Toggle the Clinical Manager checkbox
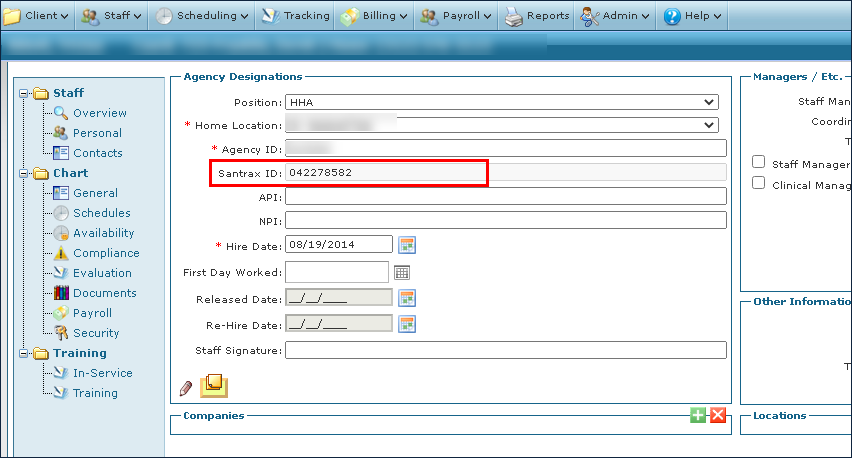The image size is (852, 458). (x=759, y=183)
